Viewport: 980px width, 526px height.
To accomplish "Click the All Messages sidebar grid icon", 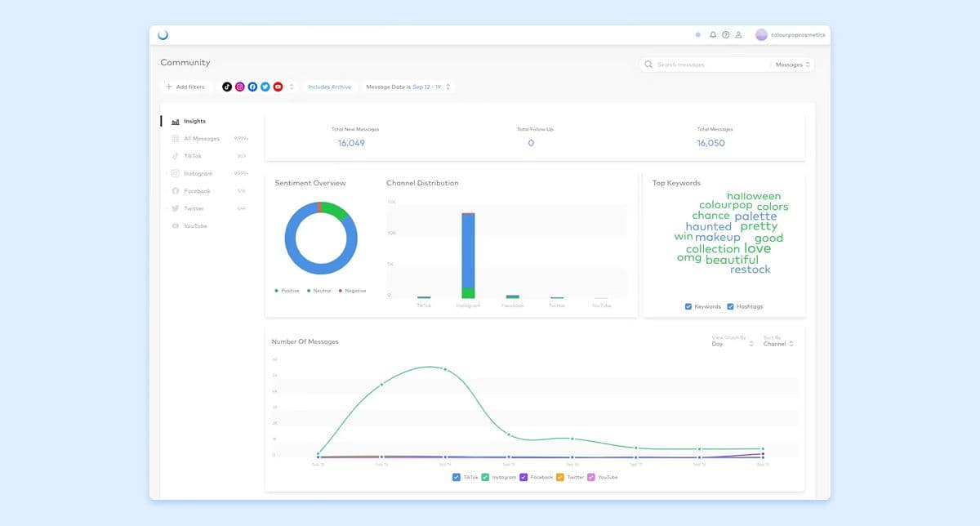I will (176, 139).
